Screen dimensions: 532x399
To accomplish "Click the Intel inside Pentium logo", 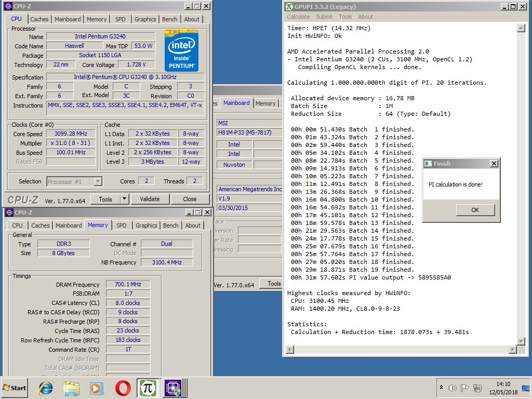I will 181,50.
